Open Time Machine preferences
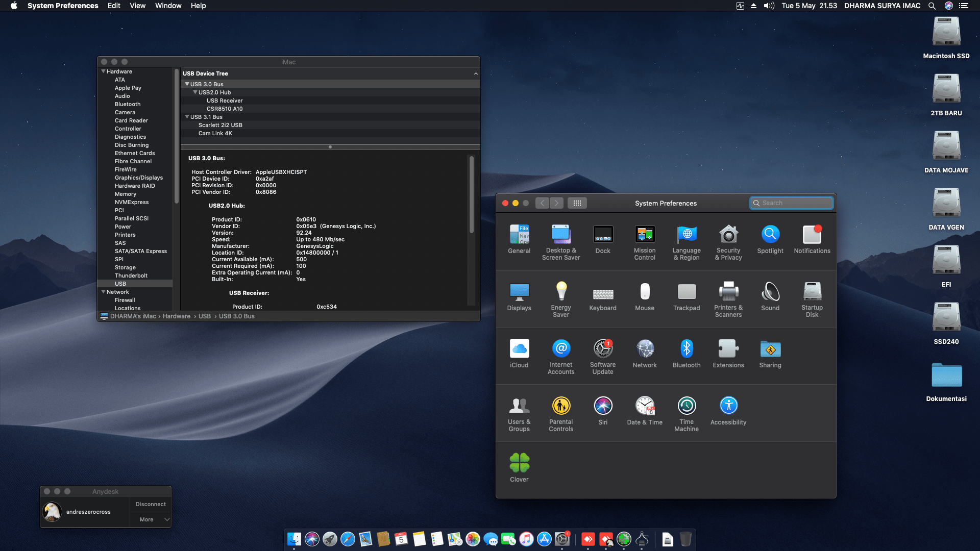The image size is (980, 551). (x=687, y=414)
